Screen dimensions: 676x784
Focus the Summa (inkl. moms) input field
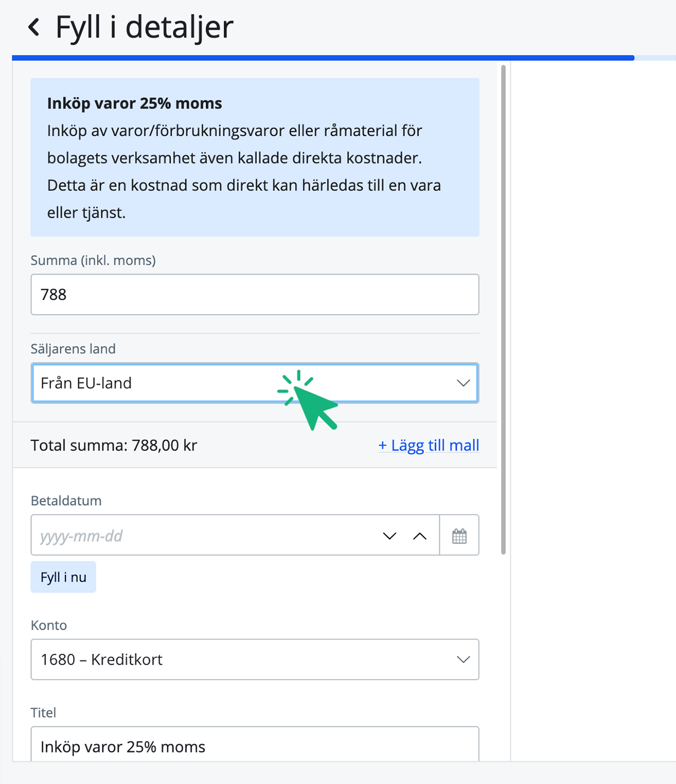pos(255,294)
